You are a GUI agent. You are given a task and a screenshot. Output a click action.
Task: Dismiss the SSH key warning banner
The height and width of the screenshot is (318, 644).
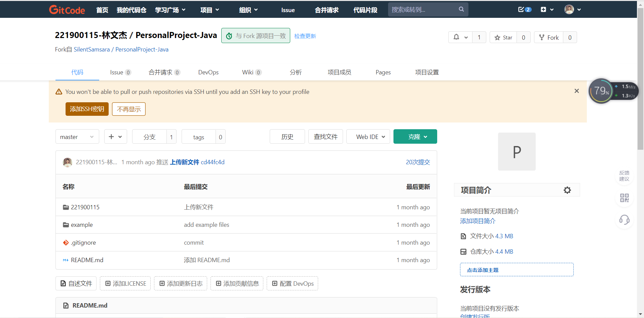(x=576, y=91)
